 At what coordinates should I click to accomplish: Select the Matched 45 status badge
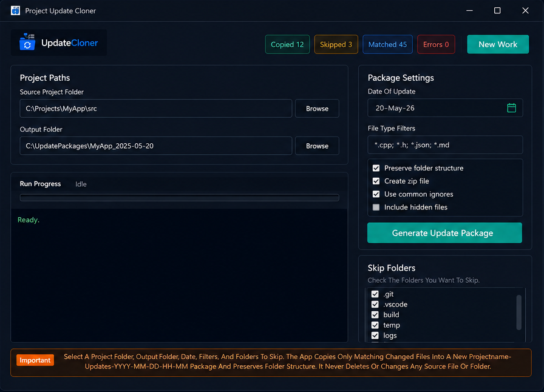click(387, 44)
